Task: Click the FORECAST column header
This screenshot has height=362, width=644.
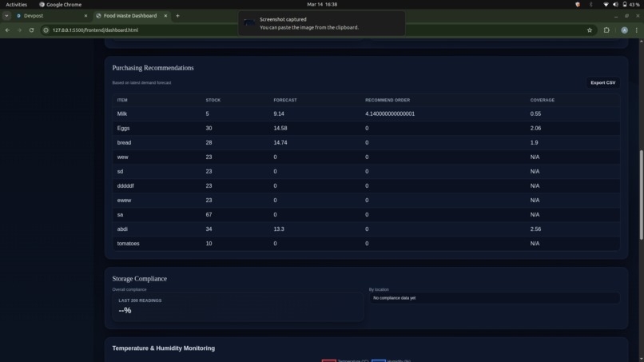Action: [285, 100]
